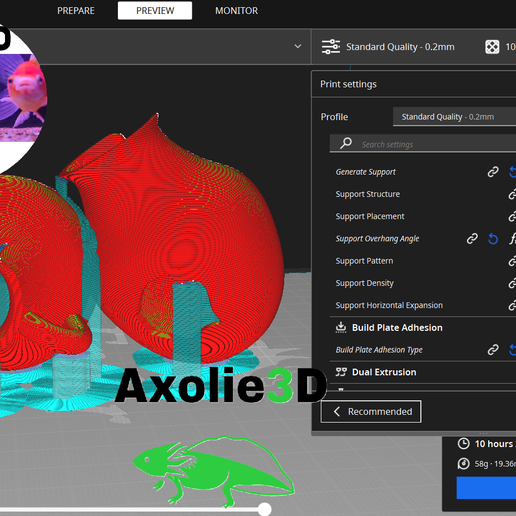
Task: Click the Recommended button
Action: click(x=371, y=412)
